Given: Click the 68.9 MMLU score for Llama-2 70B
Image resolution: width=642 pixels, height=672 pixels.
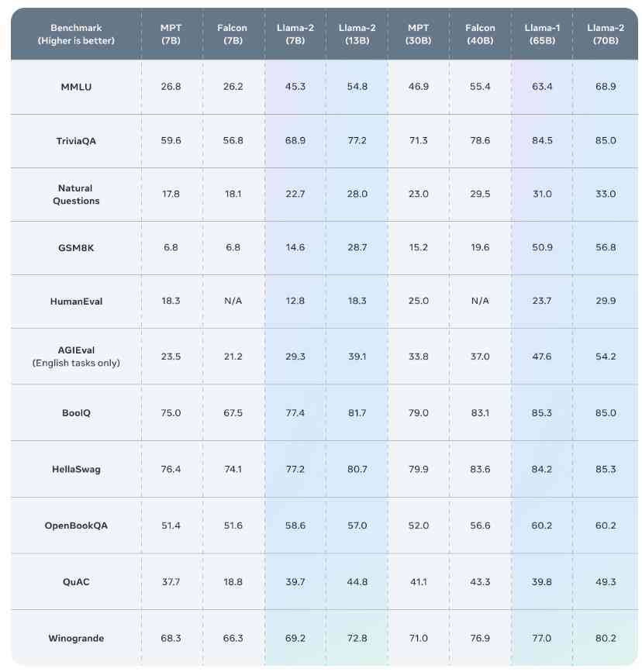Looking at the screenshot, I should coord(605,87).
